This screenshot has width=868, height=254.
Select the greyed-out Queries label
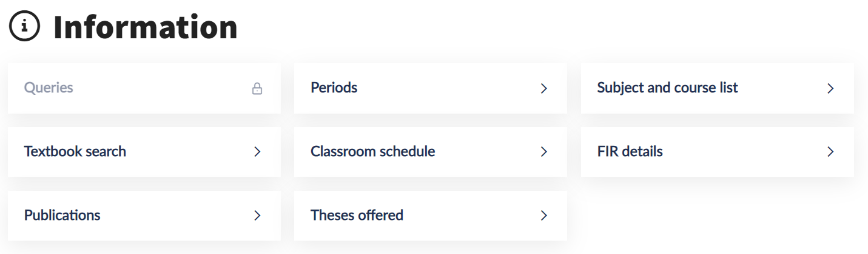[49, 88]
